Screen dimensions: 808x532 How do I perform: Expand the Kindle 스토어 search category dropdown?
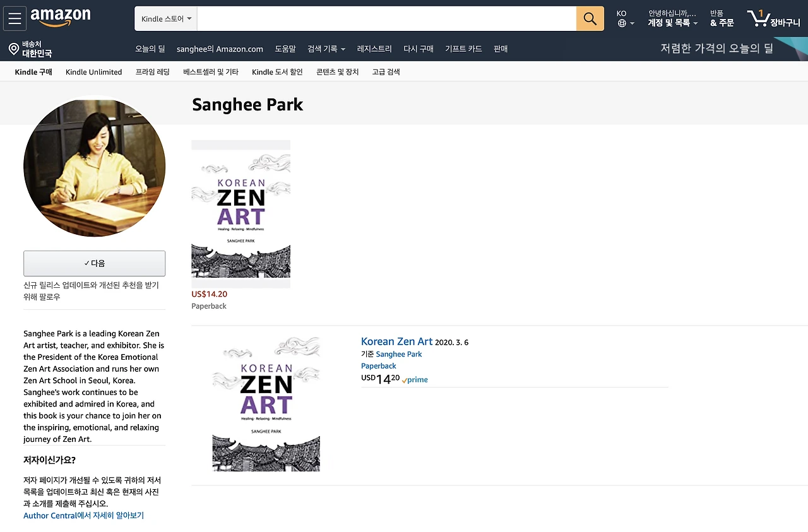(166, 19)
